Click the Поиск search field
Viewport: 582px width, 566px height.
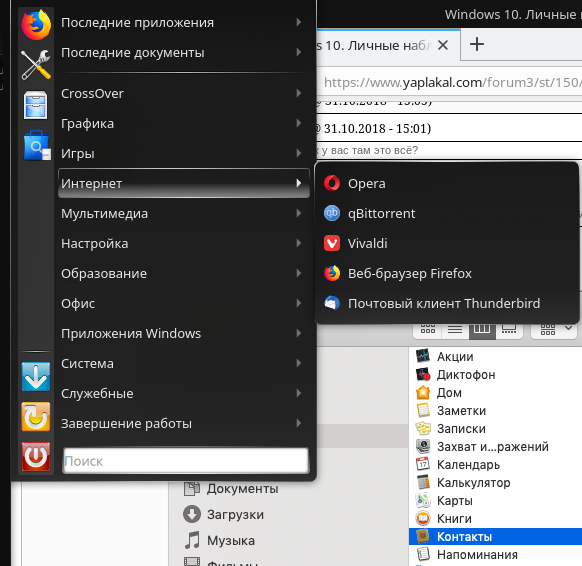coord(186,461)
